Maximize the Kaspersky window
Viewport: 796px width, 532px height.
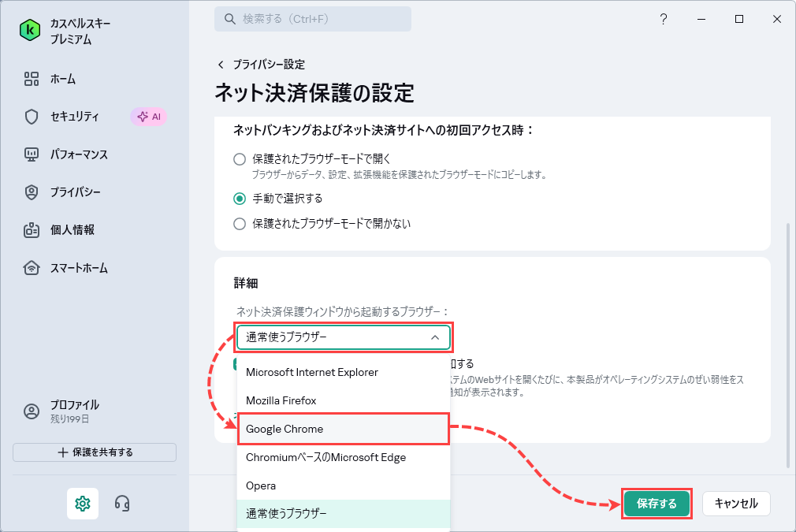click(x=739, y=19)
